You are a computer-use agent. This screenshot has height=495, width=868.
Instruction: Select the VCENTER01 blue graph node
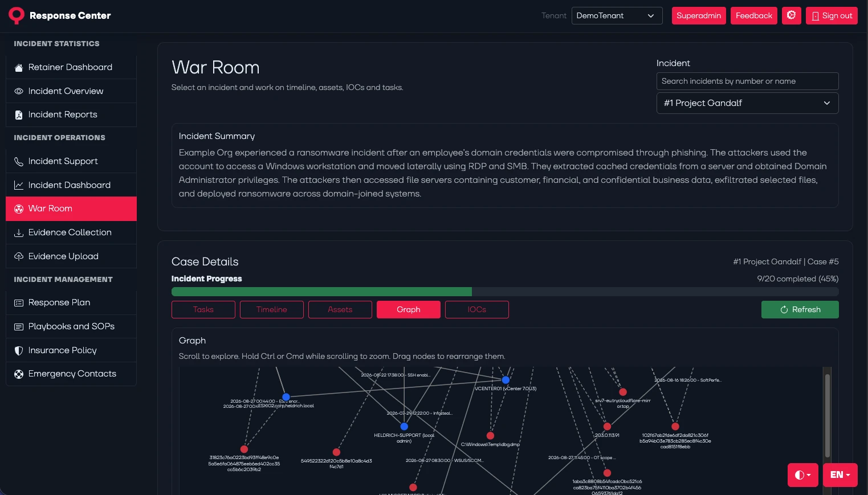click(x=506, y=379)
